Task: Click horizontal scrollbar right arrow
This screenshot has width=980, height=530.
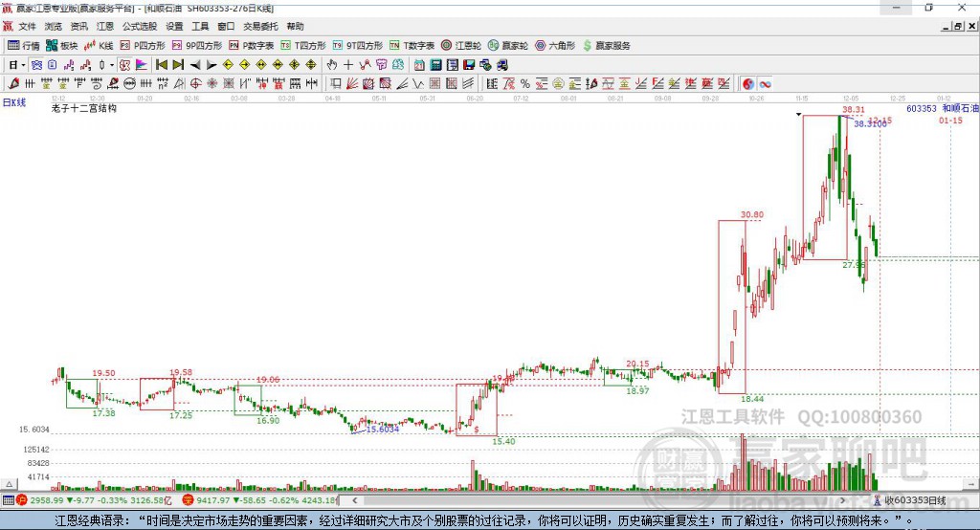Action: pos(842,500)
